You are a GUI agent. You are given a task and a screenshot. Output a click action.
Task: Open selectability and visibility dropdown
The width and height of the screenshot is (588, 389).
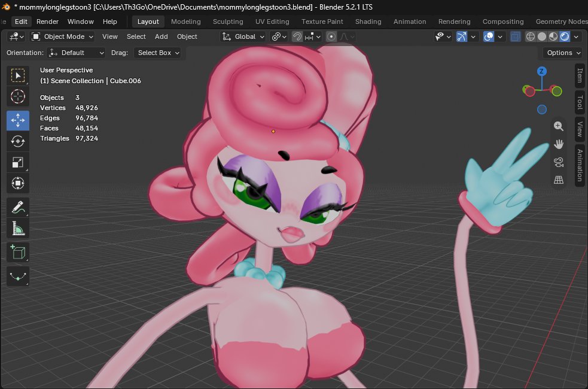point(443,37)
